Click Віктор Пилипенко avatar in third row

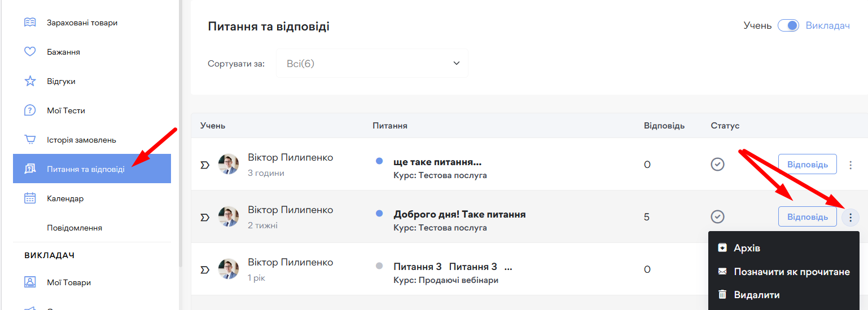tap(229, 269)
